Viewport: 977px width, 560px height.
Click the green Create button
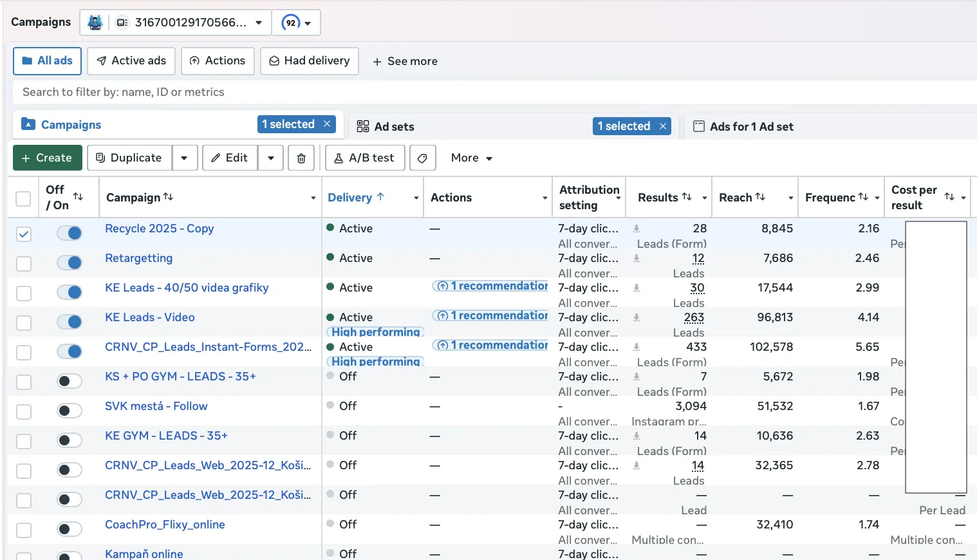[x=48, y=158]
